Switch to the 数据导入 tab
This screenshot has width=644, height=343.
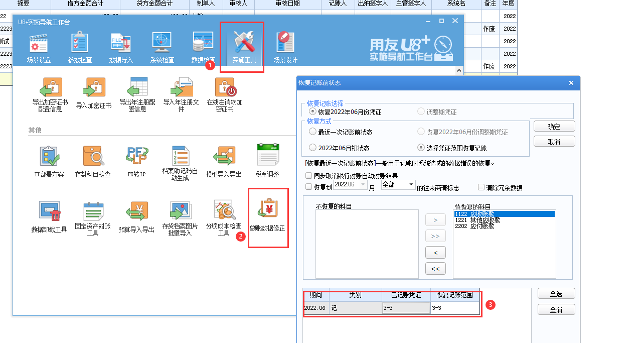point(121,48)
